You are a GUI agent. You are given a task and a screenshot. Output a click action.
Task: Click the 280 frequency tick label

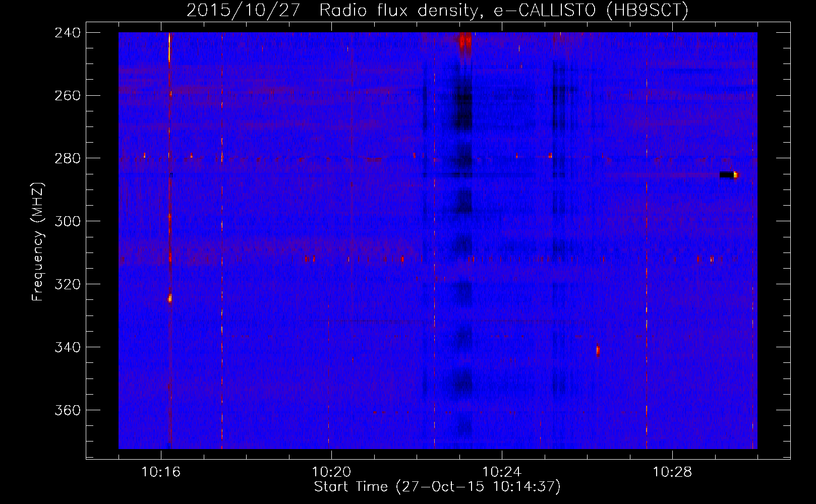click(x=68, y=159)
